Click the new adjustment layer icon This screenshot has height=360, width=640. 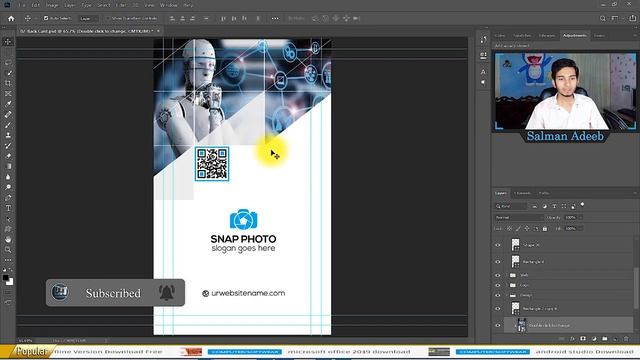pos(594,339)
